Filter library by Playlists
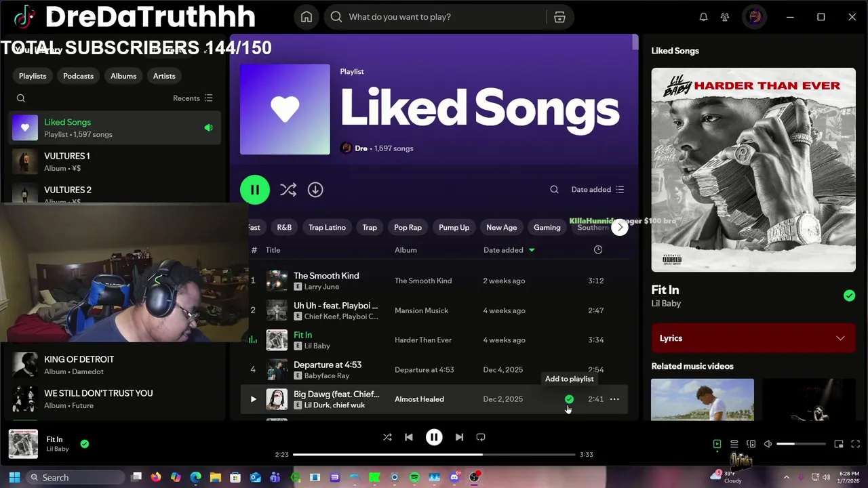 pos(33,76)
